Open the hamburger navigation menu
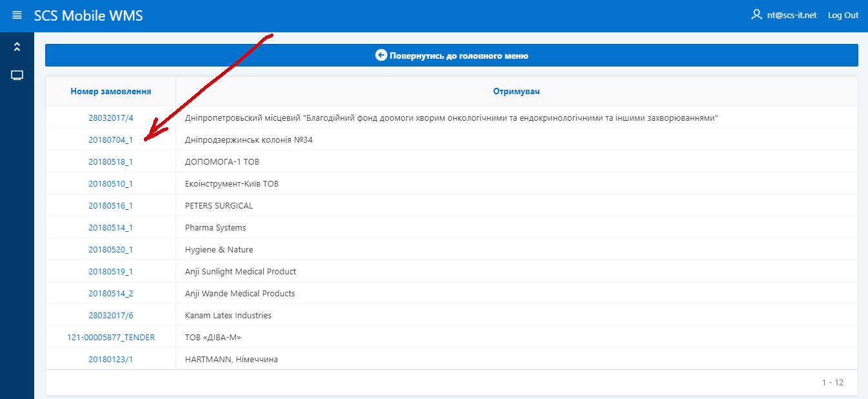868x399 pixels. pos(17,15)
